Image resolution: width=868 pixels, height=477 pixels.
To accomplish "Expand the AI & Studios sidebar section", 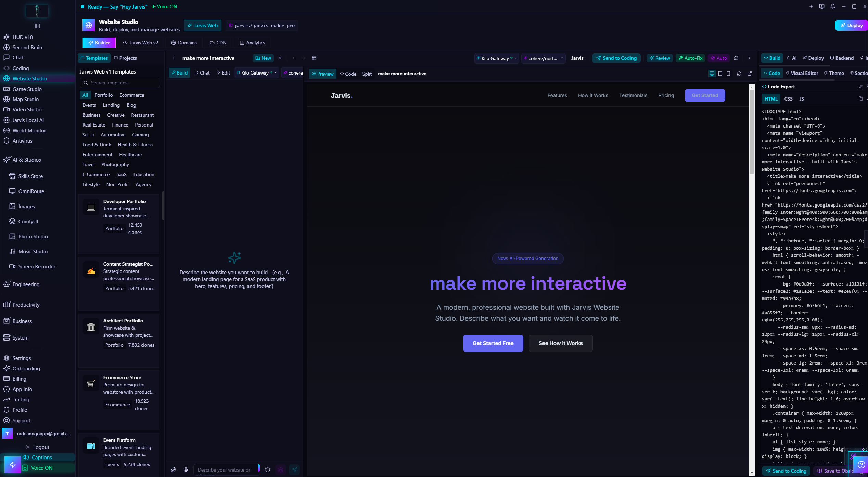I will [x=27, y=160].
